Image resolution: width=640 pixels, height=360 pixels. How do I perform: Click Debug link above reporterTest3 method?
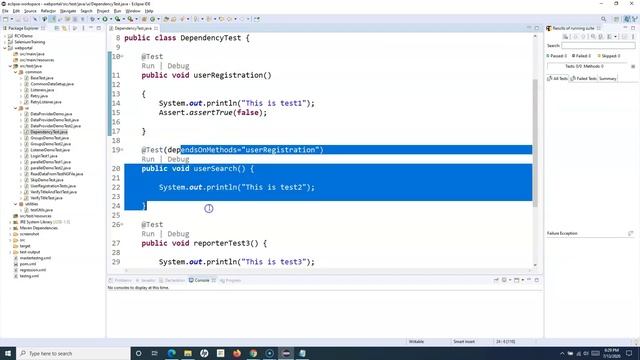[178, 234]
